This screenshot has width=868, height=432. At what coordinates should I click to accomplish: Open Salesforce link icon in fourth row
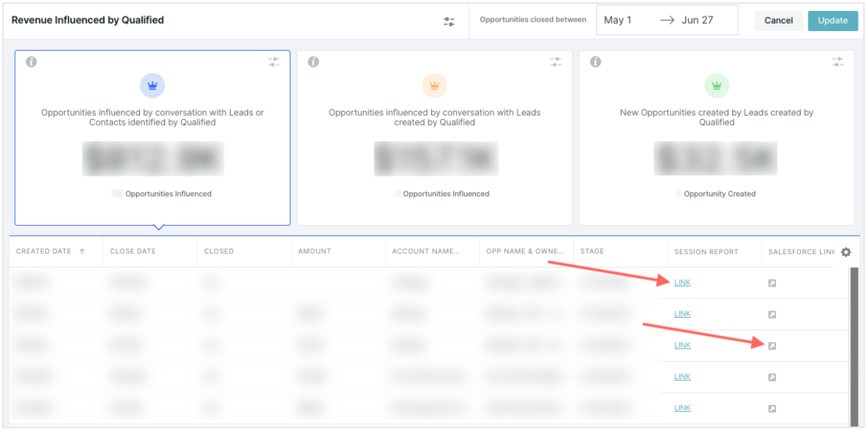[x=772, y=377]
